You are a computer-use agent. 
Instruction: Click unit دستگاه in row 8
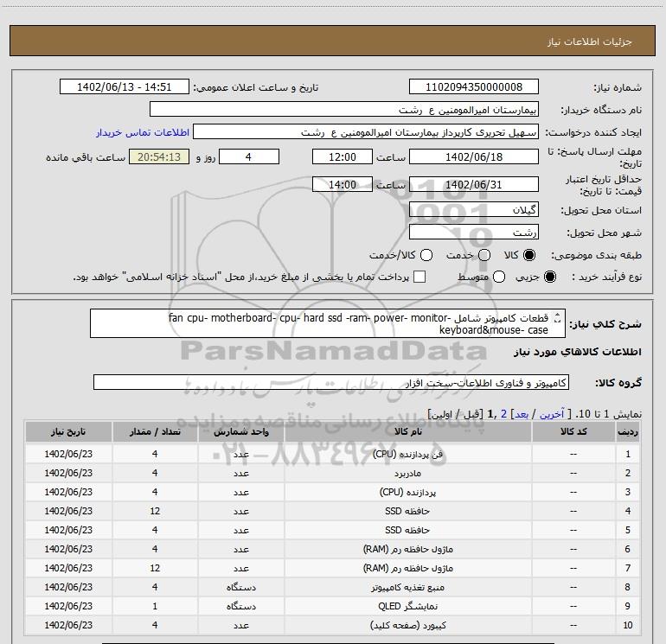240,587
